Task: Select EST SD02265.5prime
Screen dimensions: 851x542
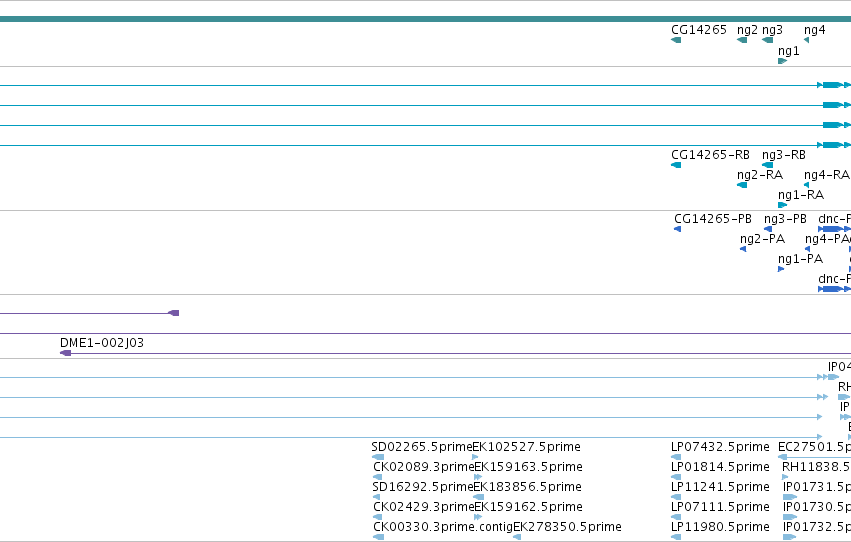Action: pos(422,447)
